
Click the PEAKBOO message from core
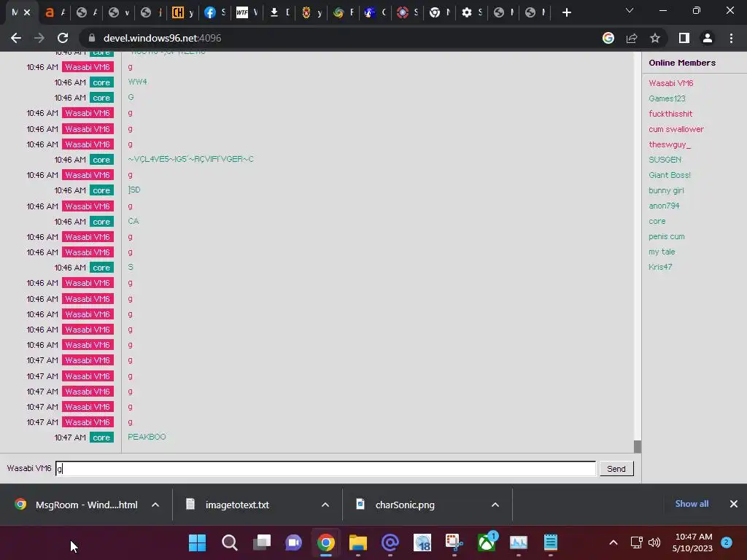(147, 437)
